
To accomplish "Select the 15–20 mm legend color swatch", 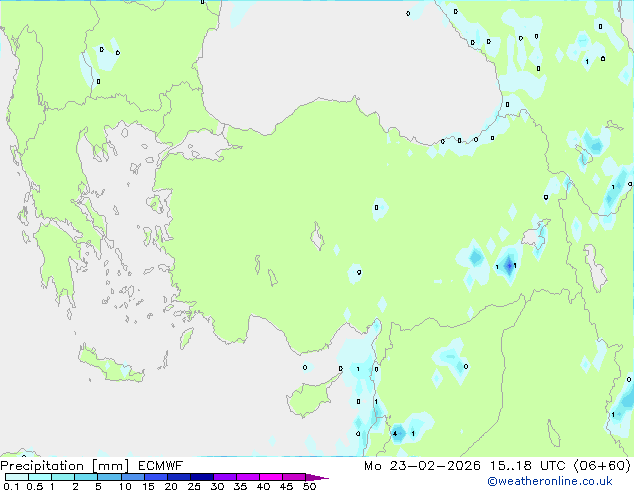I will click(155, 477).
